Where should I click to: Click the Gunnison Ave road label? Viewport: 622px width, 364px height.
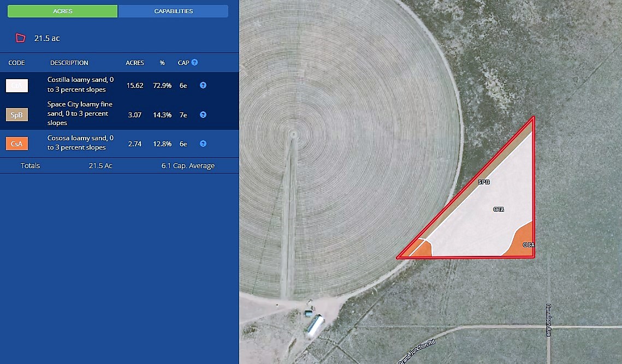coord(548,320)
